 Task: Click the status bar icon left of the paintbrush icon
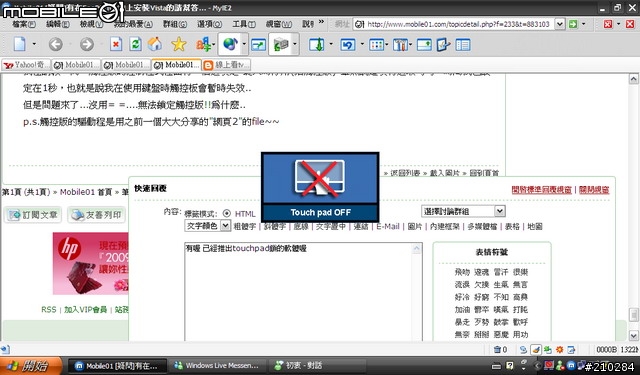(523, 349)
